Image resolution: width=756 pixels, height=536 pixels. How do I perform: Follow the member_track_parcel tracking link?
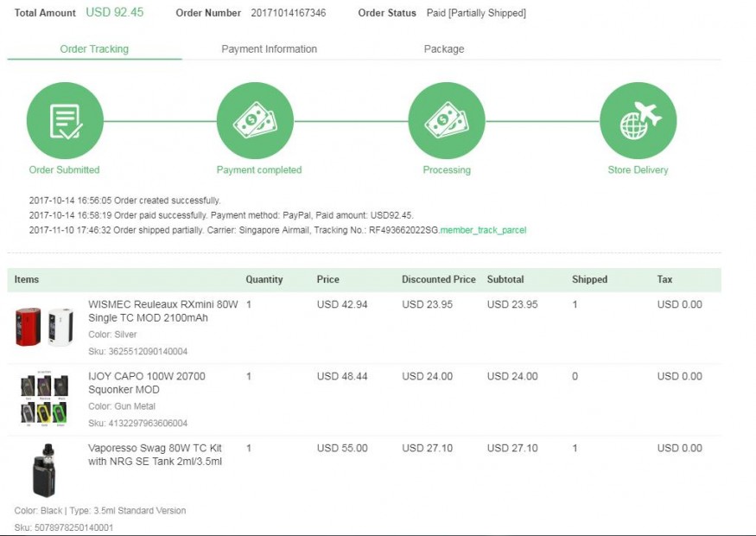pyautogui.click(x=483, y=231)
